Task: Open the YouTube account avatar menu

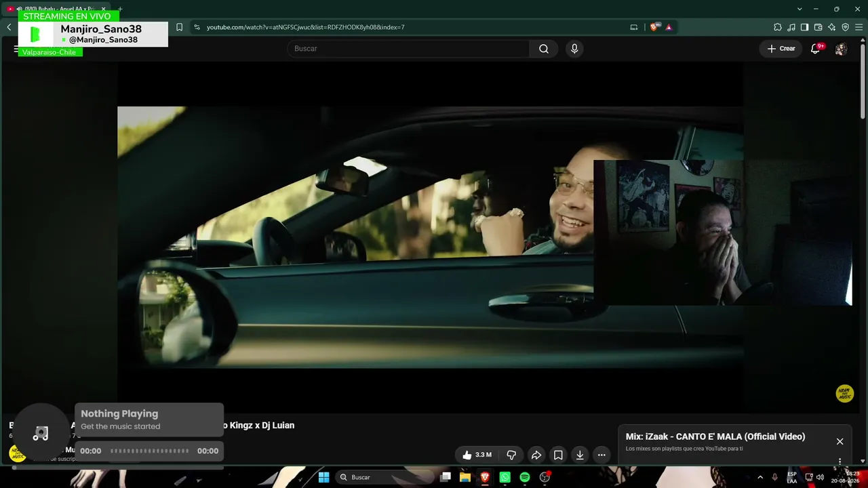Action: click(x=841, y=49)
